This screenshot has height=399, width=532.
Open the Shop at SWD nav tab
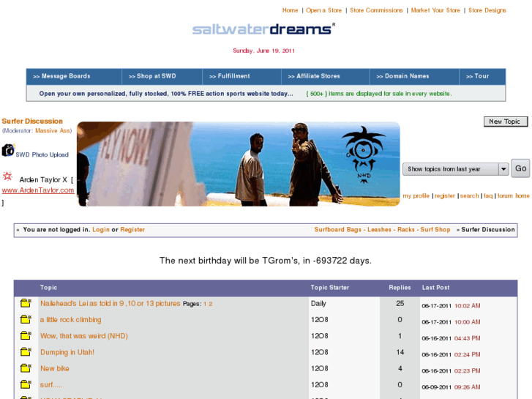pos(162,76)
